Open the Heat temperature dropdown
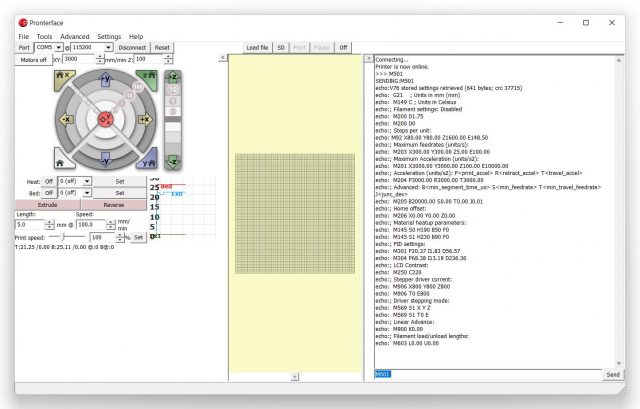Viewport: 640px width, 409px height. (87, 181)
